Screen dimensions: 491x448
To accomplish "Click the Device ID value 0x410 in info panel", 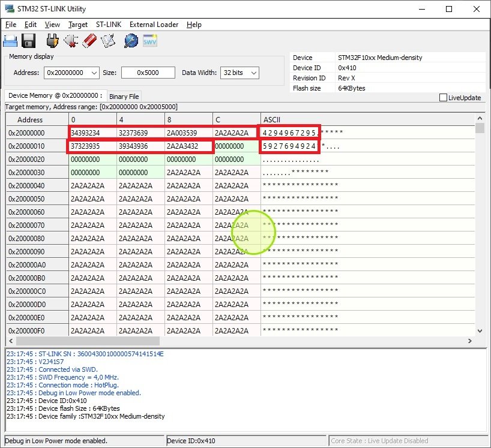I will 347,68.
